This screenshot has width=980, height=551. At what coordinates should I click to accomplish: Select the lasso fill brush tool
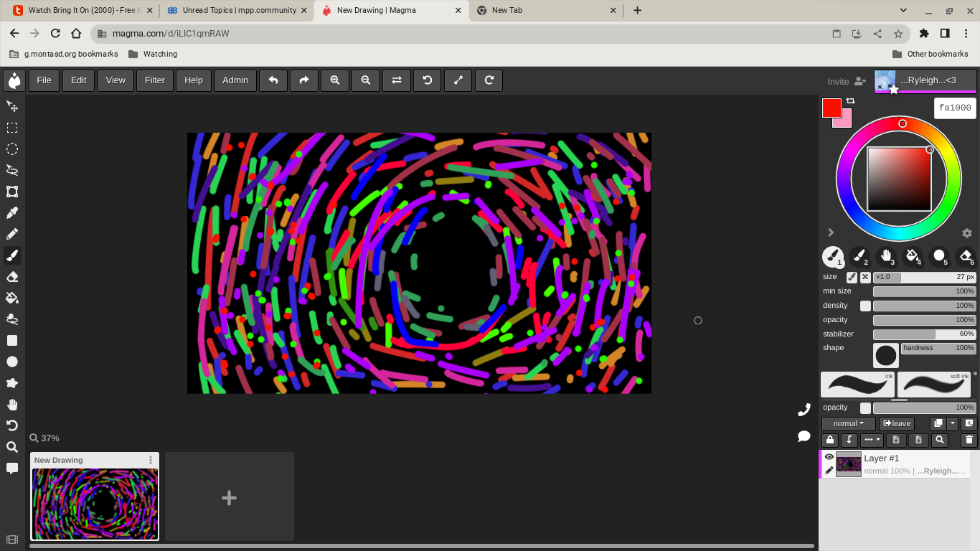point(12,319)
